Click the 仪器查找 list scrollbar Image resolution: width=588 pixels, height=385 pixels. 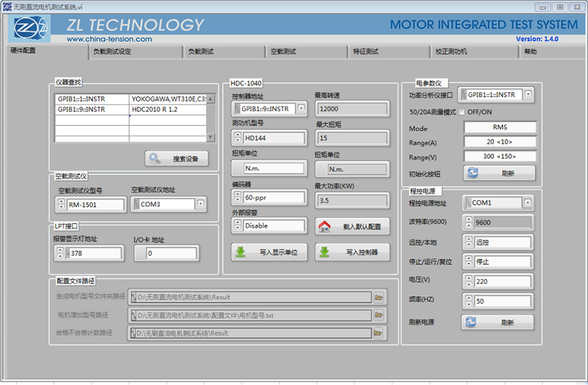(x=209, y=118)
